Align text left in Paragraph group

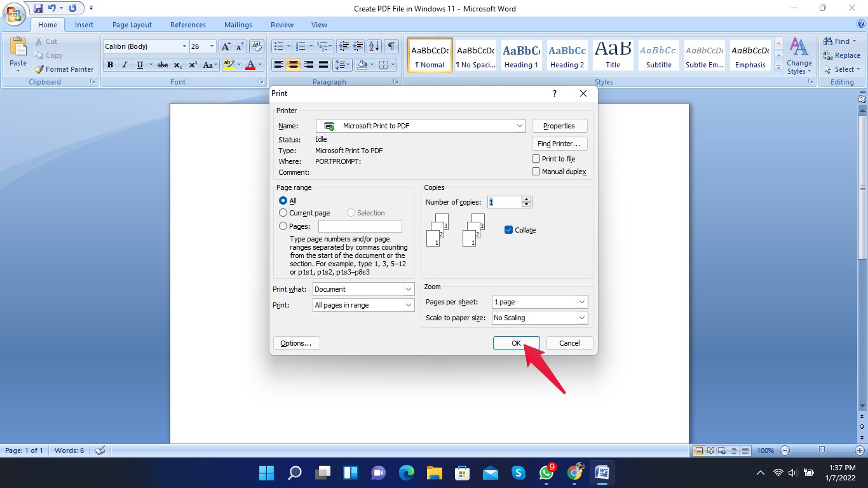pyautogui.click(x=278, y=65)
